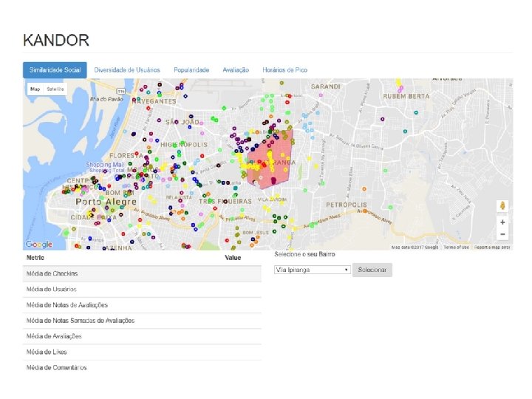
Task: Open the Horários de Pico tab
Action: [x=285, y=70]
